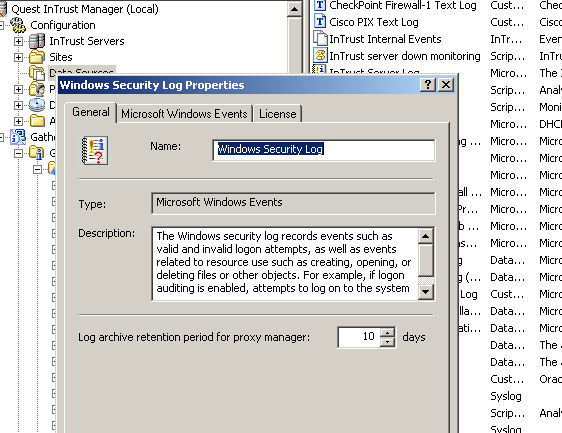
Task: Select the InTrust Servers tree item label
Action: (x=87, y=41)
